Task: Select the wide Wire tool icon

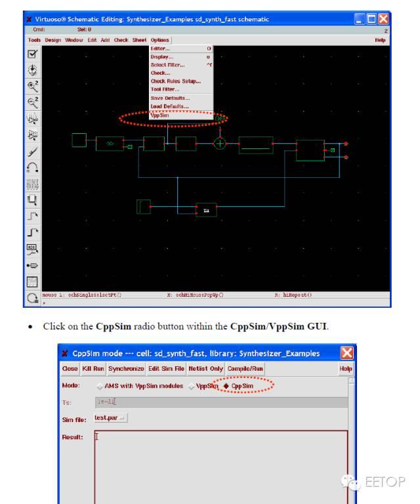Action: (32, 232)
